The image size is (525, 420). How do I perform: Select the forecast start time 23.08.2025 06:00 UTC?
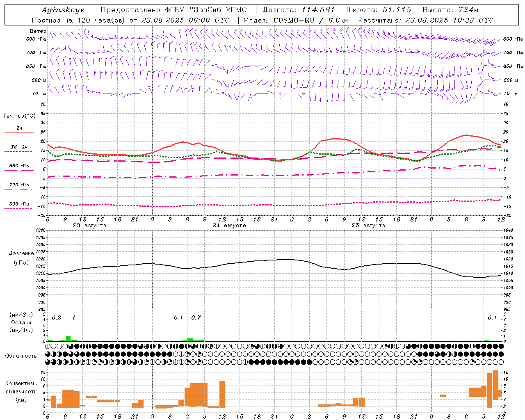tap(185, 20)
